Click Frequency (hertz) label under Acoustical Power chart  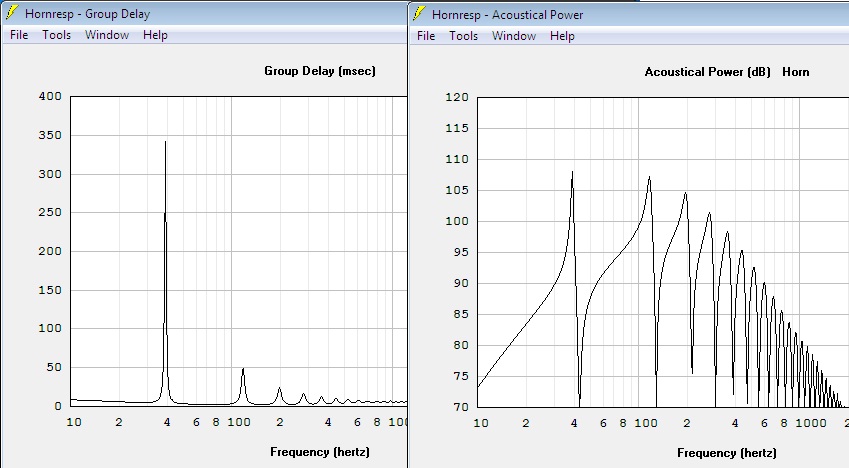click(727, 453)
